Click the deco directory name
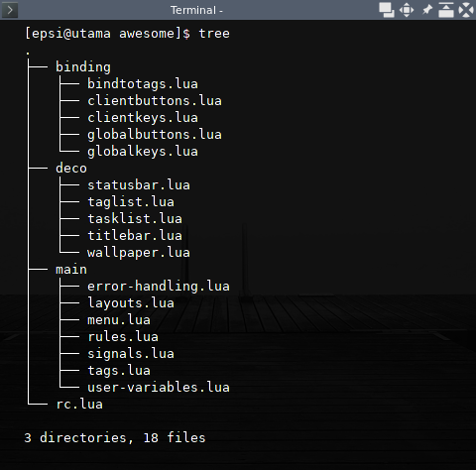This screenshot has width=476, height=470. tap(71, 169)
